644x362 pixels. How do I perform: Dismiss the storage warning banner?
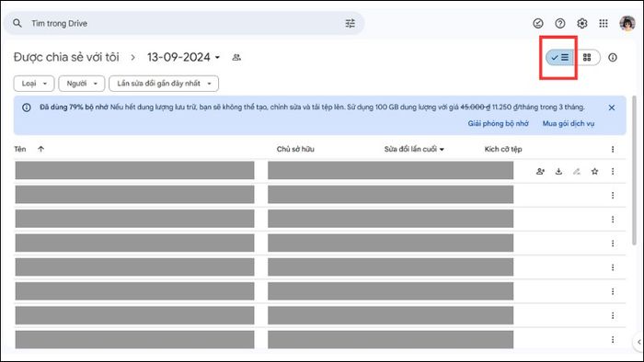pos(612,107)
